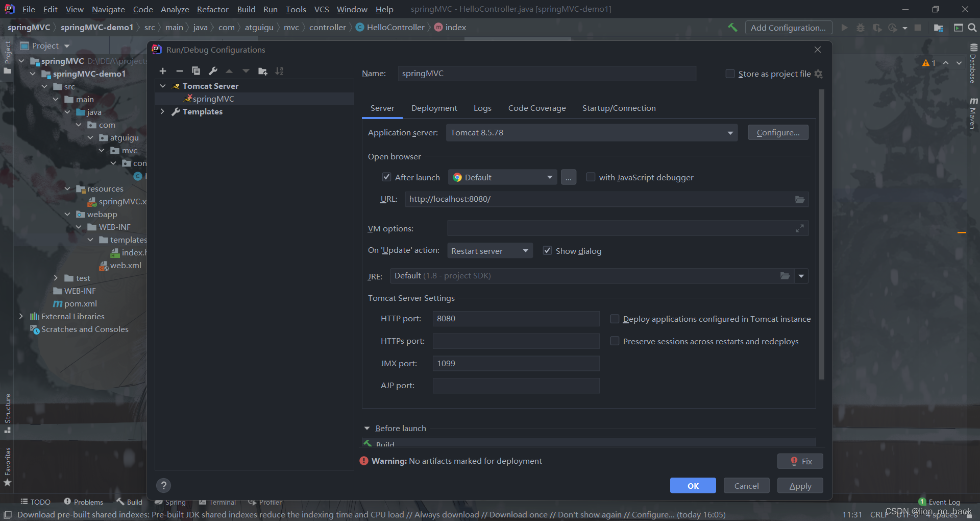Browse URL with the folder icon
This screenshot has height=521, width=980.
(799, 199)
